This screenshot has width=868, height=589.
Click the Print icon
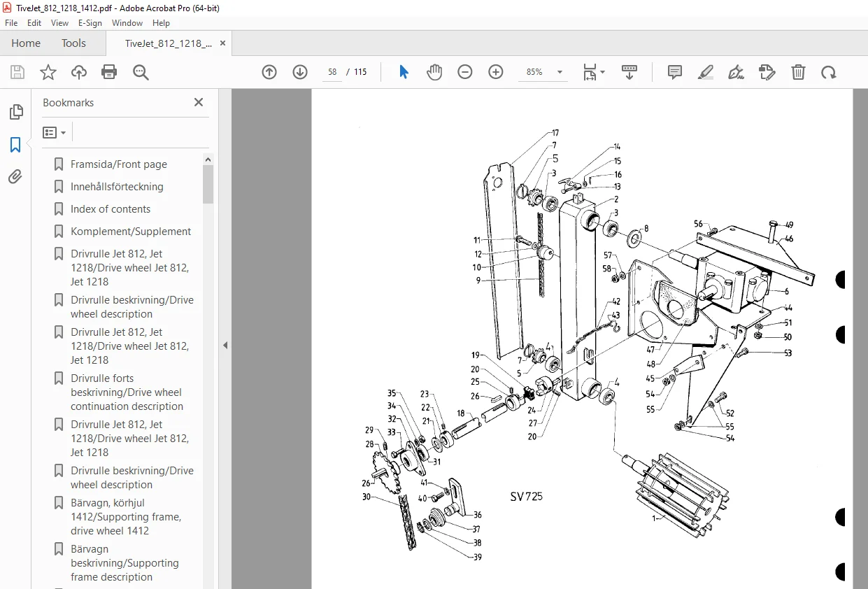(x=109, y=72)
